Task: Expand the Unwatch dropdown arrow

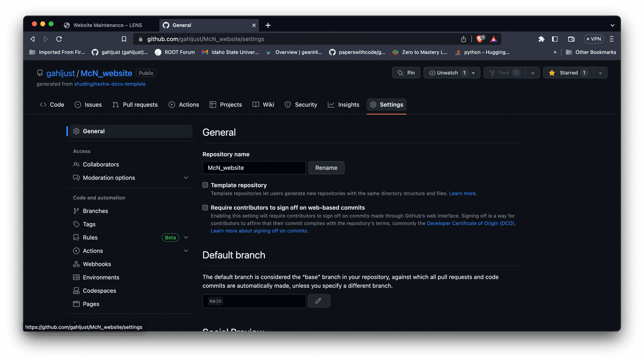Action: (x=473, y=73)
